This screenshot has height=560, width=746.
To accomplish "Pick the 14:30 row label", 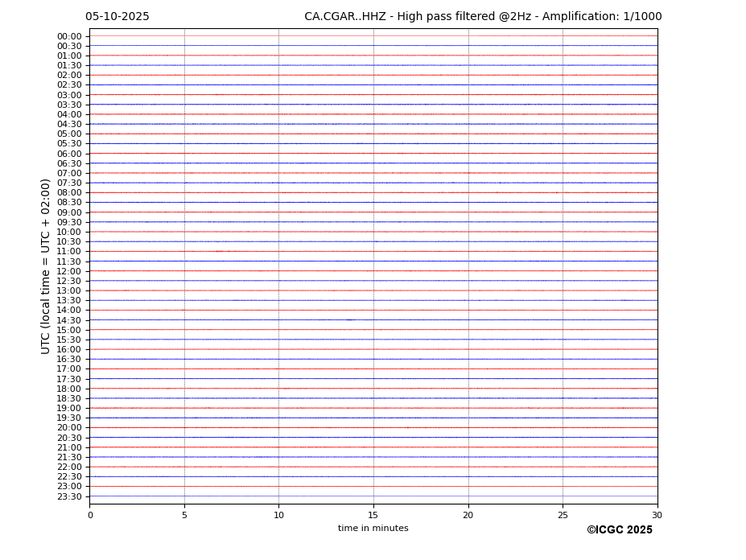I will click(69, 320).
